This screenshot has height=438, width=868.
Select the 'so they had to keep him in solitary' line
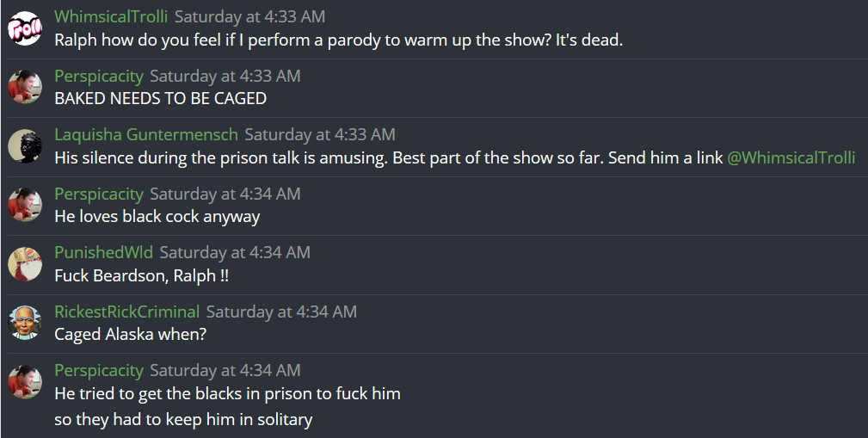click(183, 420)
